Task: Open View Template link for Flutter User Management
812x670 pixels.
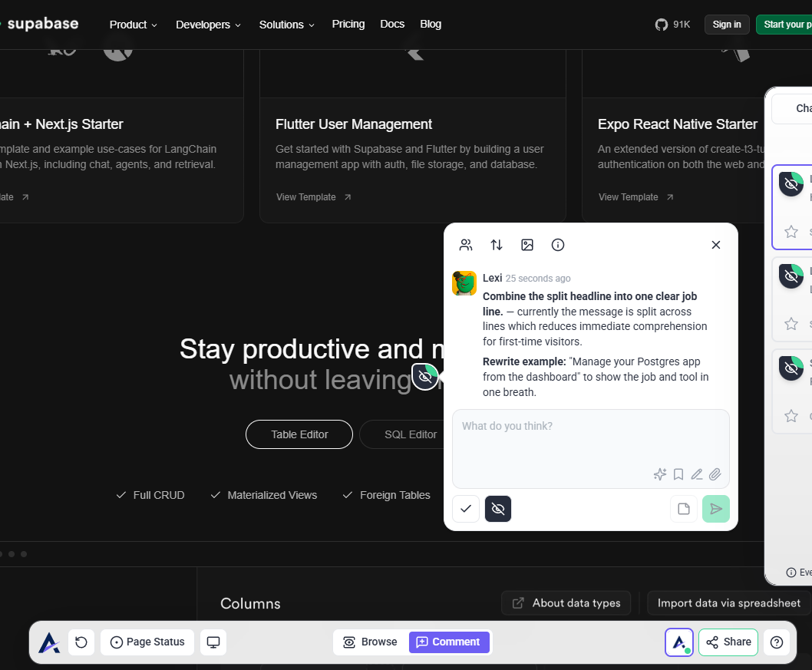Action: click(x=313, y=197)
